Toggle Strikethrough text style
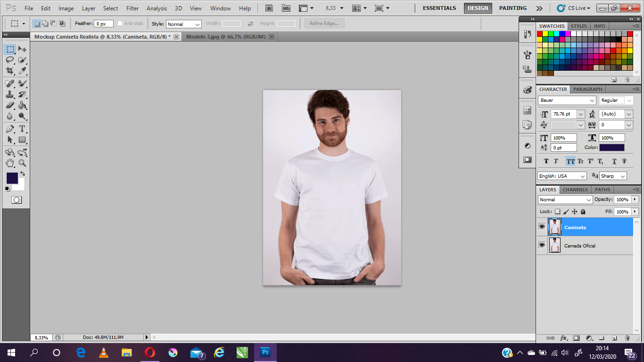This screenshot has height=362, width=644. click(x=624, y=161)
